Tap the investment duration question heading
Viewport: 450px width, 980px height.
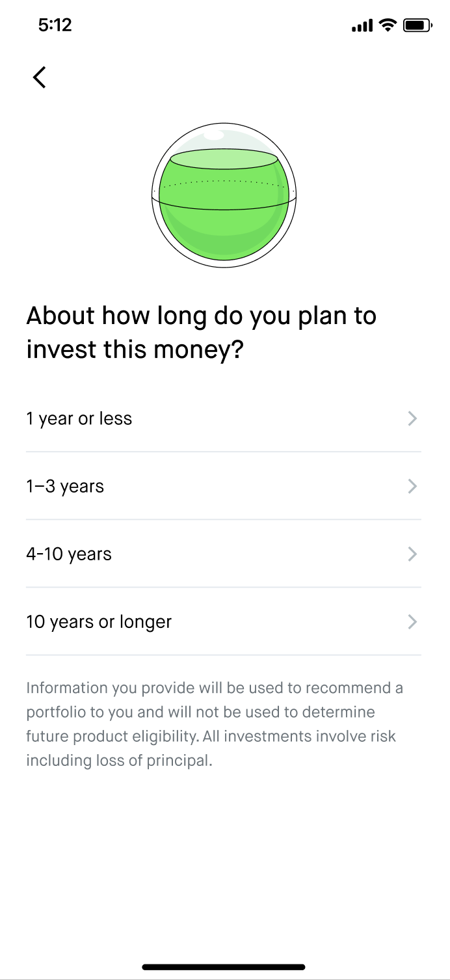click(x=202, y=333)
